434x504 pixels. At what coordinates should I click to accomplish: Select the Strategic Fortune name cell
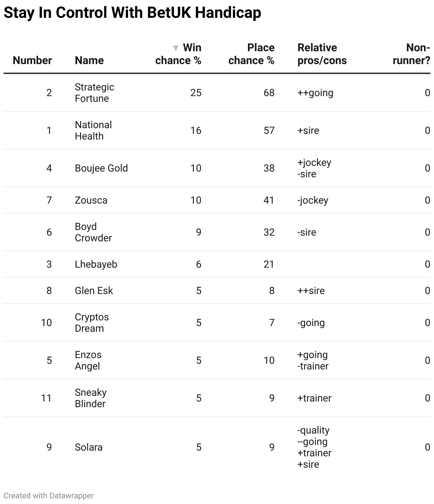94,93
